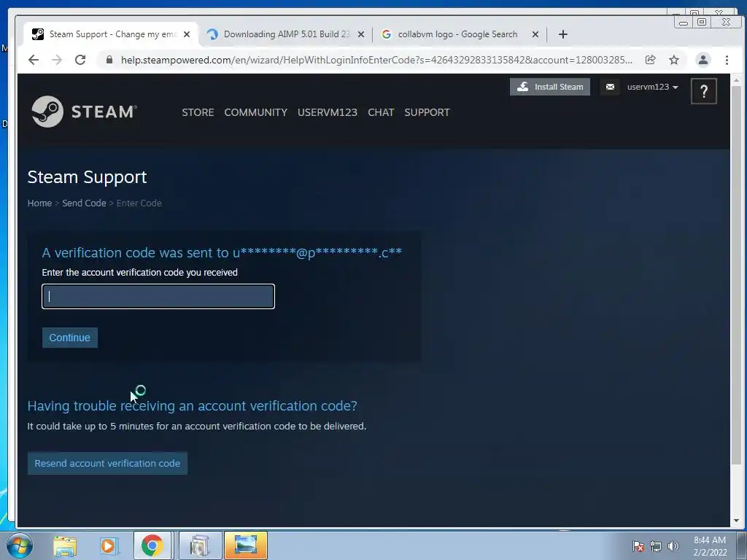Open Windows Explorer from the taskbar

65,546
